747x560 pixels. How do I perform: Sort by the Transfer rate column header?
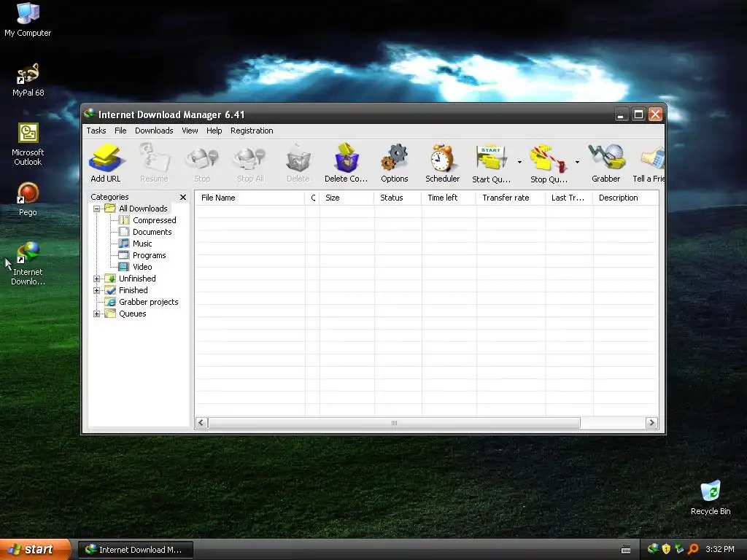[511, 198]
